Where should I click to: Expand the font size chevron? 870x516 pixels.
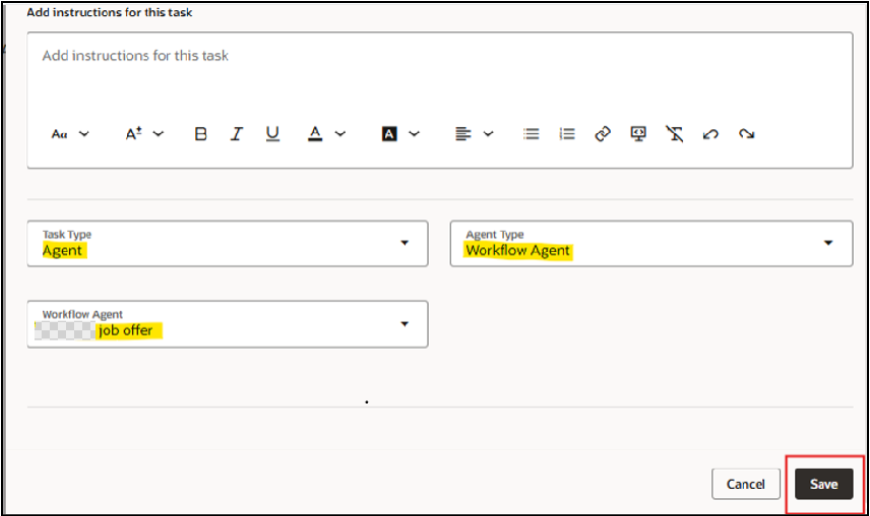click(x=158, y=134)
